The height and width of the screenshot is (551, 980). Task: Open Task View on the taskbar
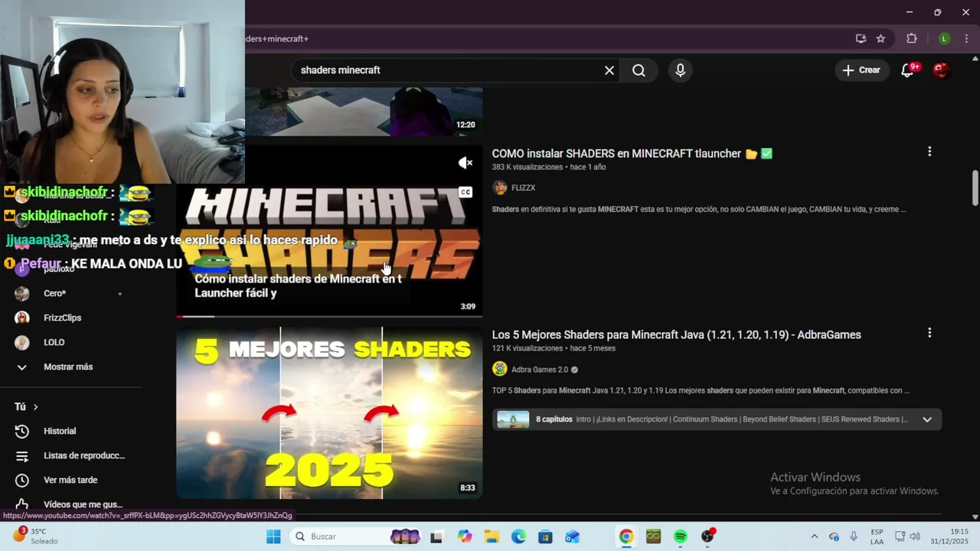coord(436,536)
